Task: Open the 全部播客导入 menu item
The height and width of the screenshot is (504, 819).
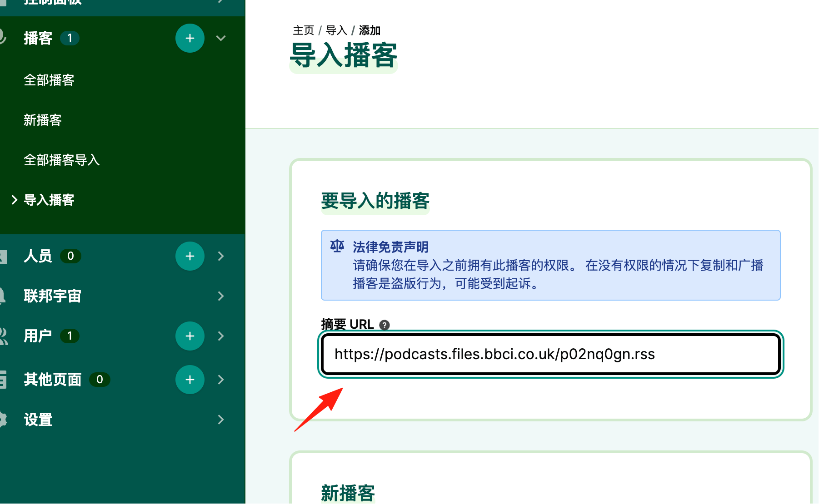Action: click(x=62, y=160)
